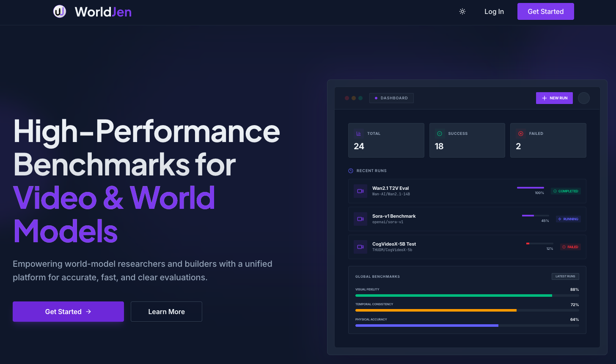616x364 pixels.
Task: Select the Total stats bar-chart icon
Action: coord(358,134)
